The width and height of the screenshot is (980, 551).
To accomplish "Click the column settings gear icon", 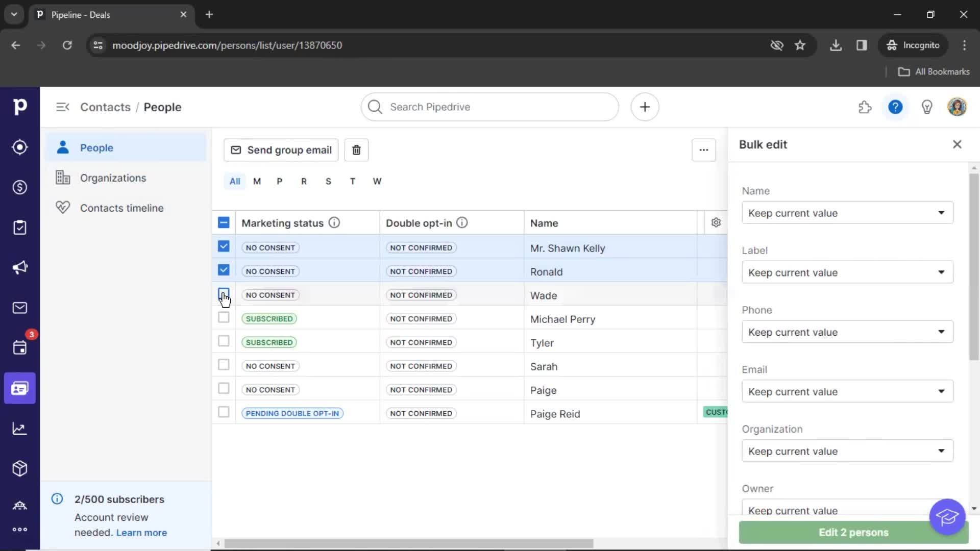I will coord(716,222).
